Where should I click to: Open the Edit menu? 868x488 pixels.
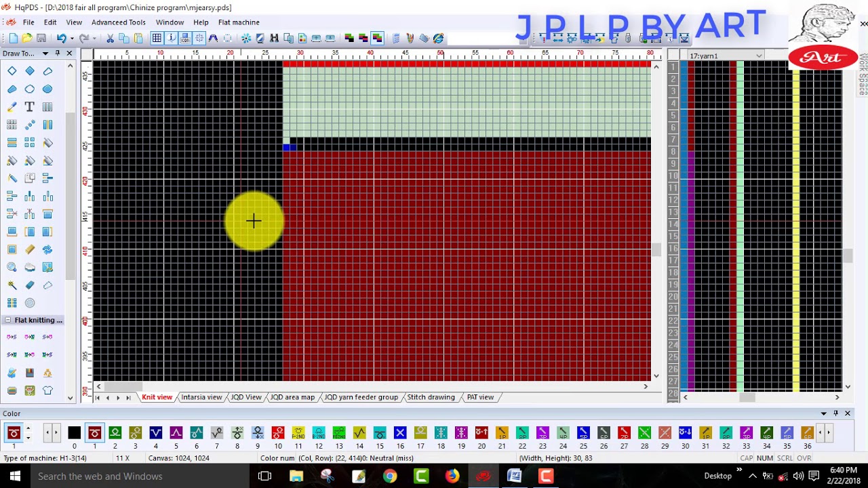[x=50, y=22]
